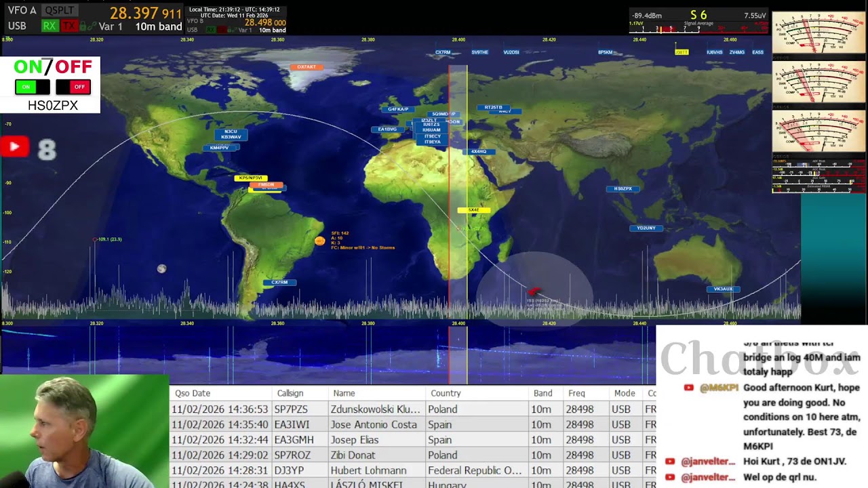Click the middle analog S-meter gauge
Image resolution: width=868 pixels, height=488 pixels.
point(819,83)
